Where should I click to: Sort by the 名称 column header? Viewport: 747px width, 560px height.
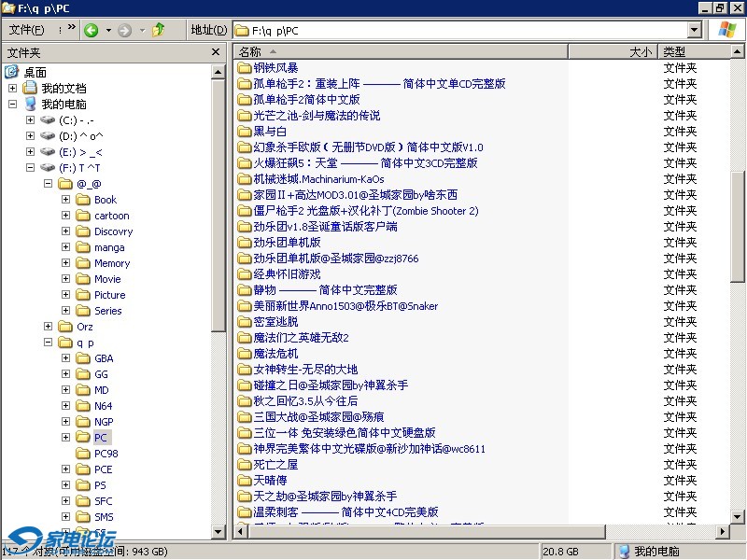tap(401, 51)
